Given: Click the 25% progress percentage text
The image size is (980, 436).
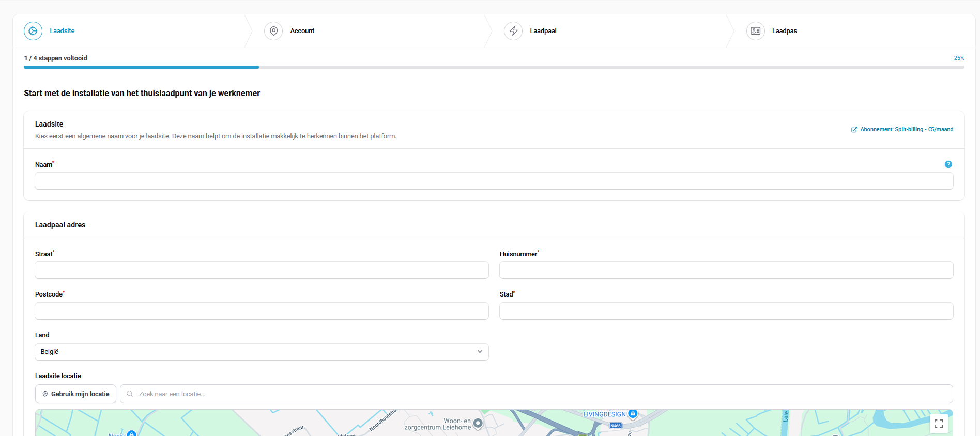Looking at the screenshot, I should click(x=959, y=58).
